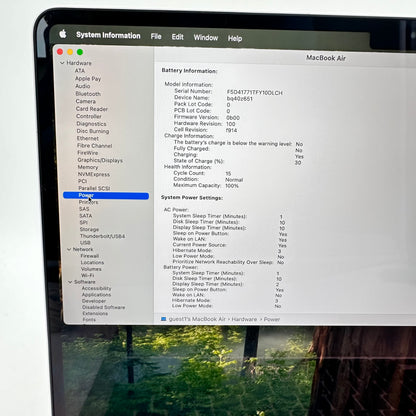Select Wi-Fi under Network
416x416 pixels.
tap(87, 275)
